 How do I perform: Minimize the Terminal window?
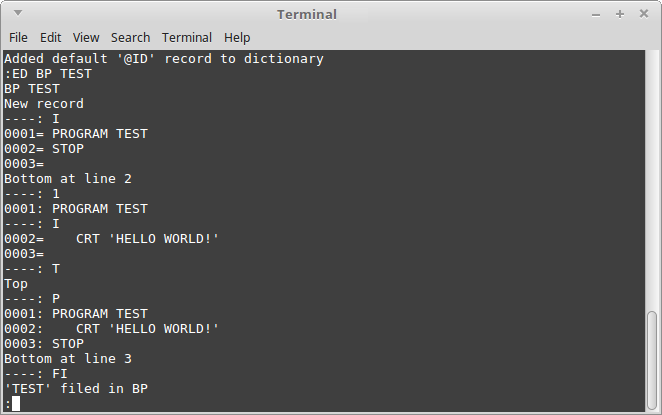click(596, 15)
